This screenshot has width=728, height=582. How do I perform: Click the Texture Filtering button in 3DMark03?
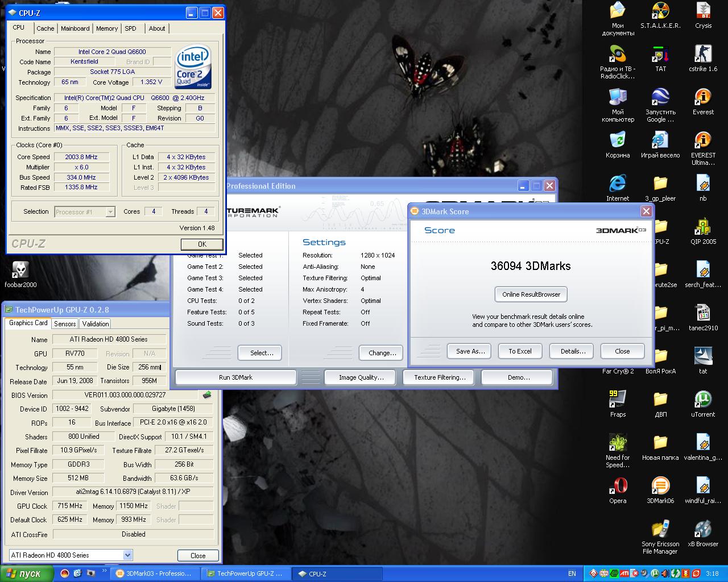[440, 377]
